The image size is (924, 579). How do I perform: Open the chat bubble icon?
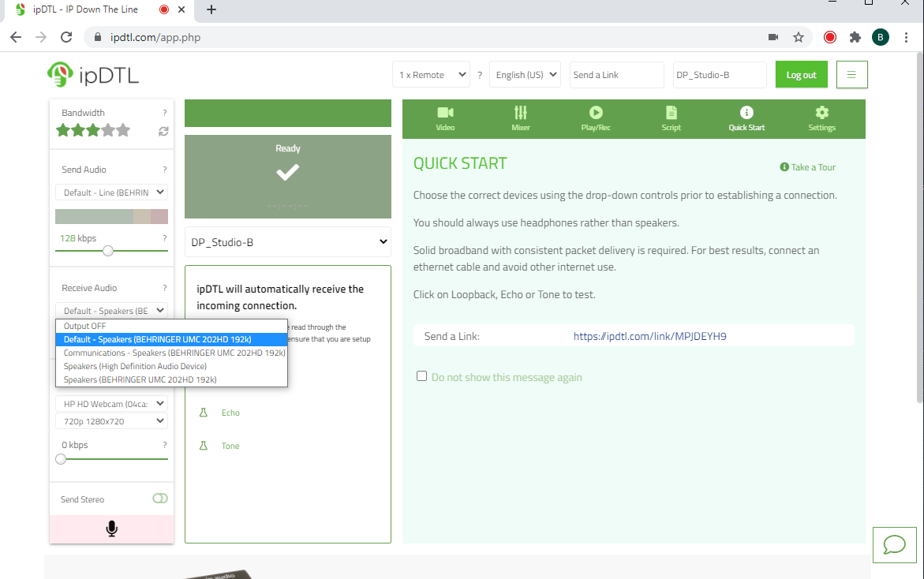pos(894,544)
